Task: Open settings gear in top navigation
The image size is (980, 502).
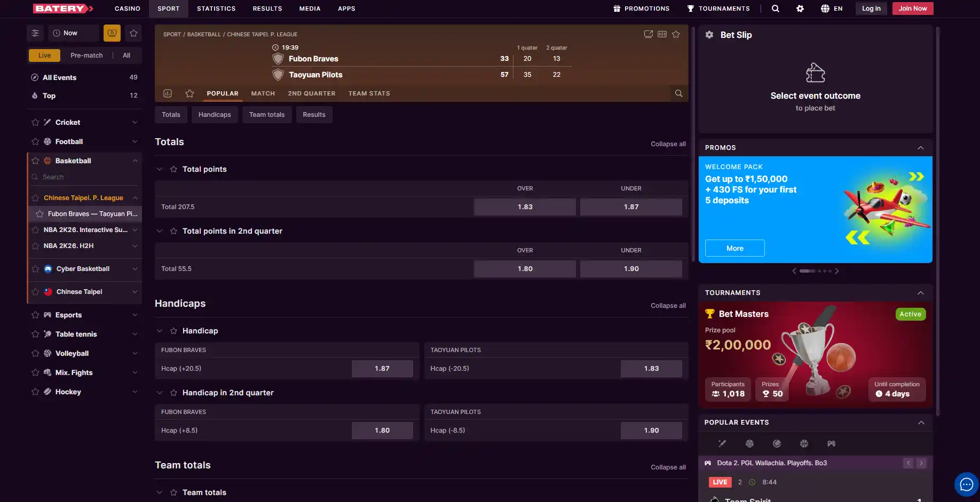Action: tap(800, 9)
